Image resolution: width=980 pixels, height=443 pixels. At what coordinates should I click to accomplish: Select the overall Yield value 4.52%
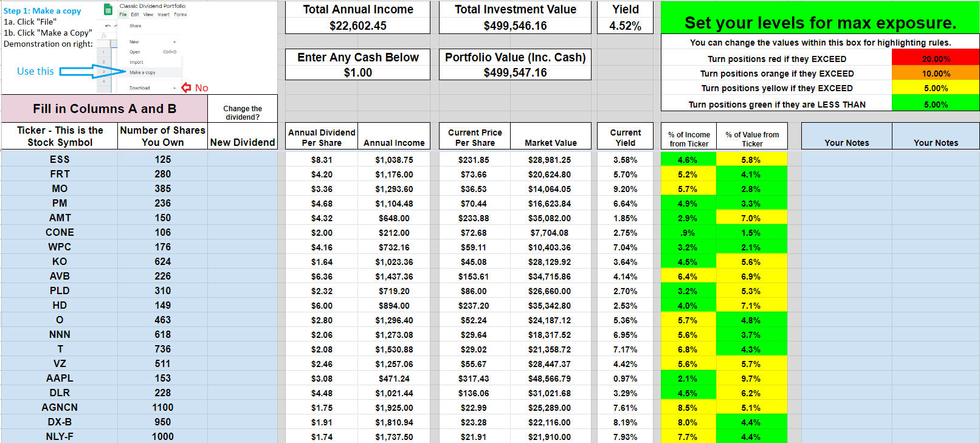pos(626,26)
